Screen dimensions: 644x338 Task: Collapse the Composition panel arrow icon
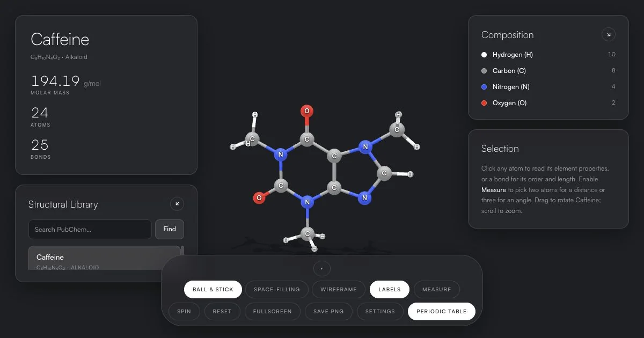click(608, 35)
